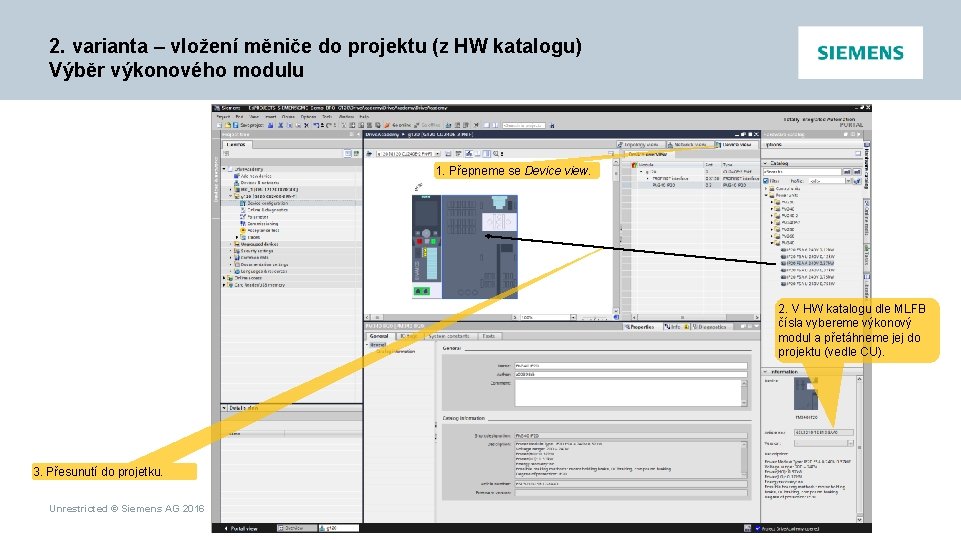Click Device view tab icon
Screen dimensions: 961x540
point(718,145)
